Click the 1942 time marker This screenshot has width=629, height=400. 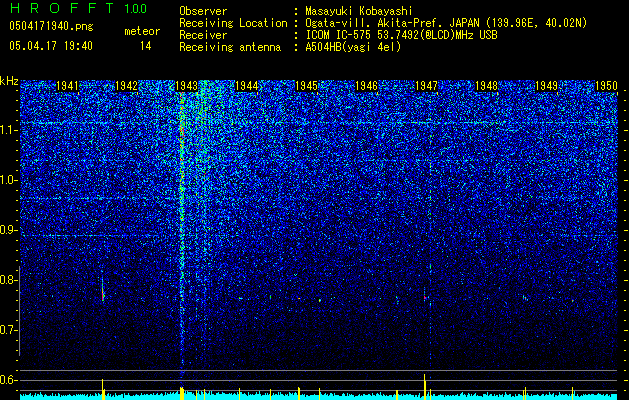point(127,86)
